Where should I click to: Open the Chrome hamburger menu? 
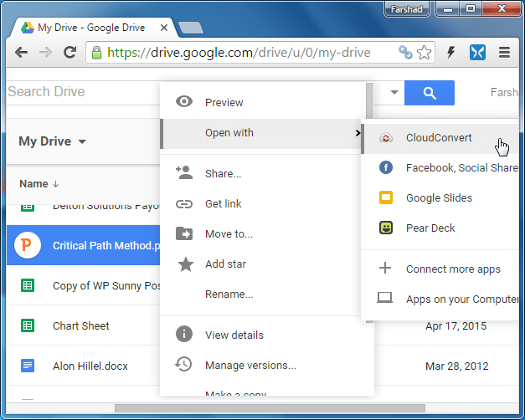coord(504,53)
